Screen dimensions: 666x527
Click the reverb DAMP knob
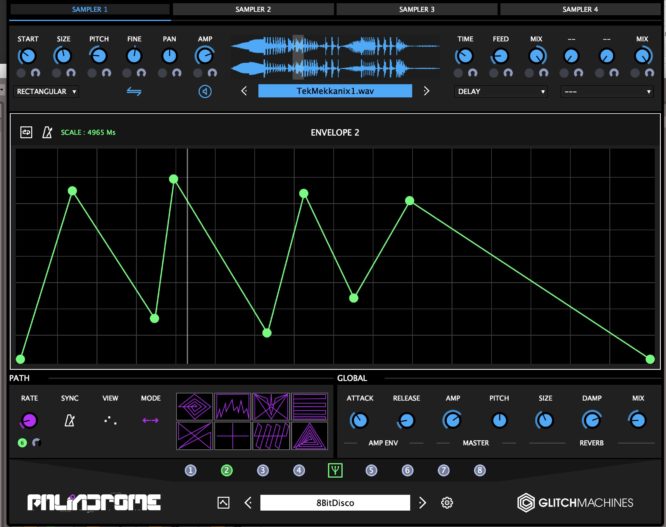click(591, 420)
